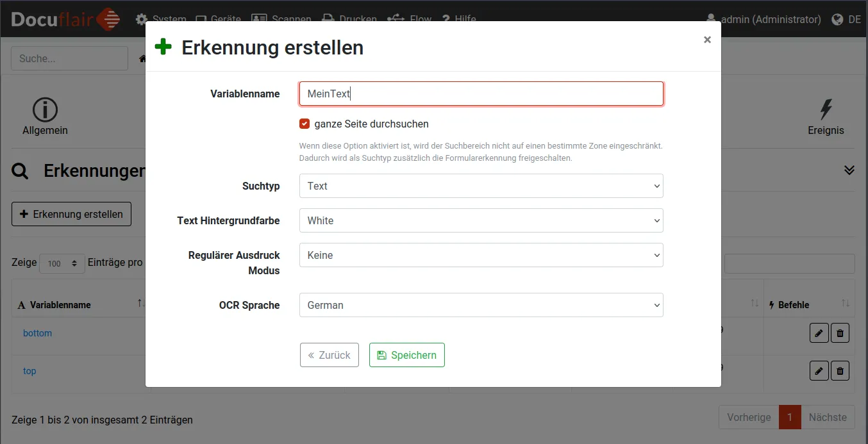This screenshot has height=444, width=868.
Task: Go to Nächste page in pagination
Action: pos(827,417)
